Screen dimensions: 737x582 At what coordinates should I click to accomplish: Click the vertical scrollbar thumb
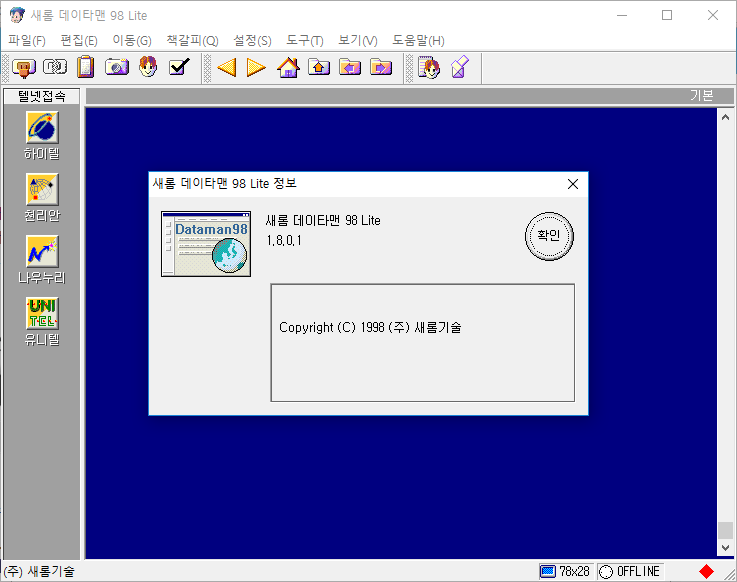tap(725, 531)
